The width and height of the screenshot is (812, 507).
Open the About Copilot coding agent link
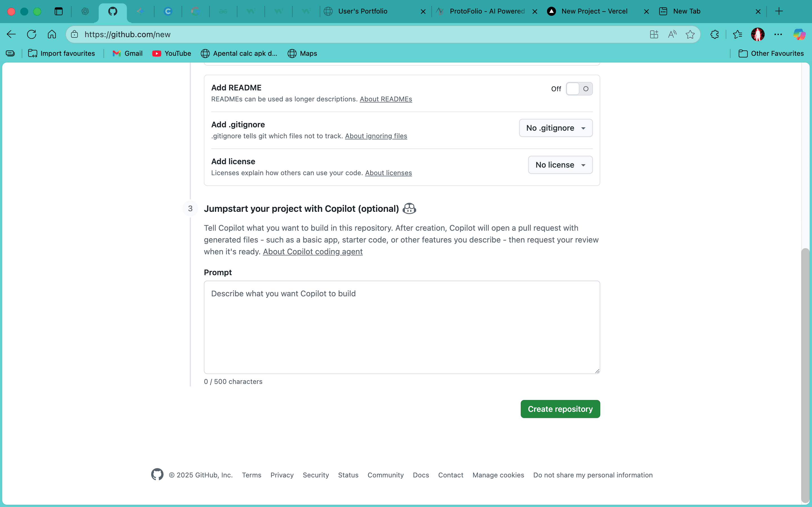(313, 252)
